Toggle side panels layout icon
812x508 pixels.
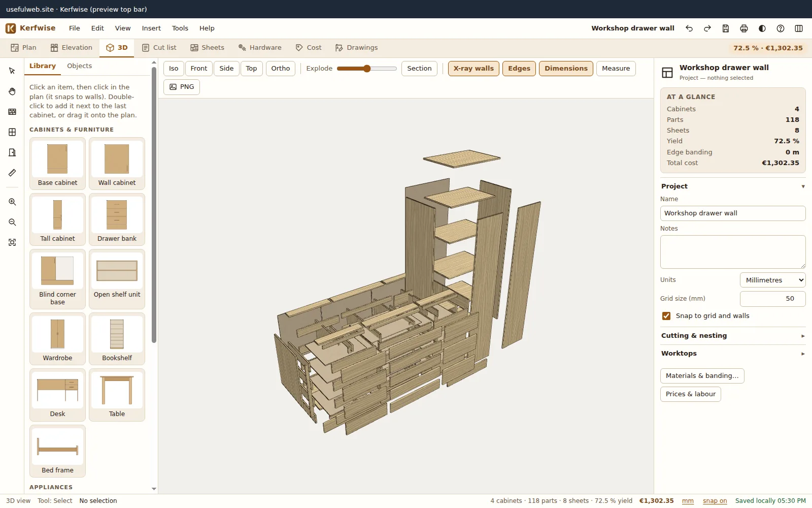799,28
